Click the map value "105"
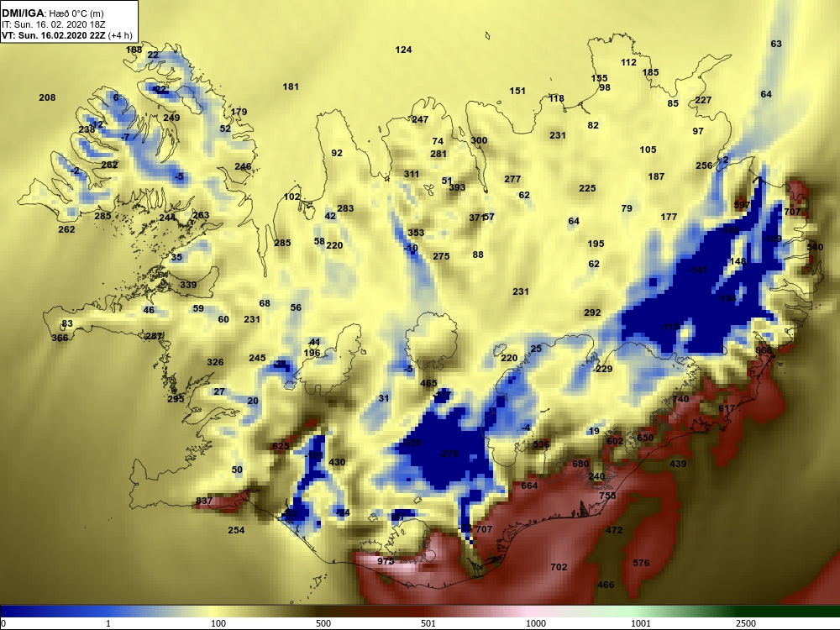840x630 pixels. click(648, 150)
